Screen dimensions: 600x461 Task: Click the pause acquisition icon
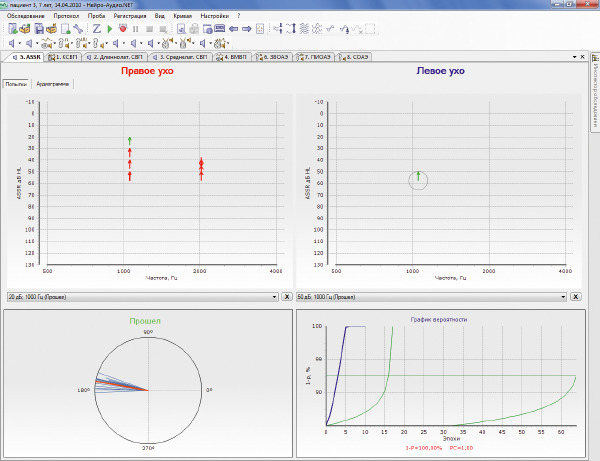point(135,29)
